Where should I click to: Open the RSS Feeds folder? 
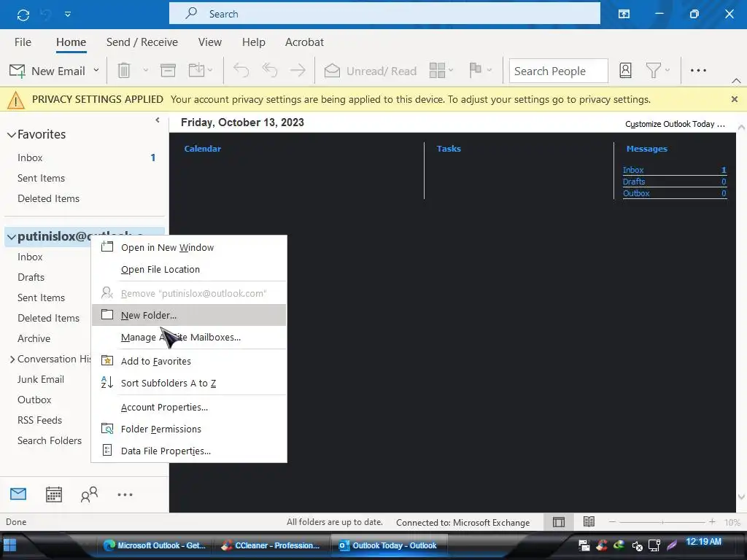(x=39, y=421)
